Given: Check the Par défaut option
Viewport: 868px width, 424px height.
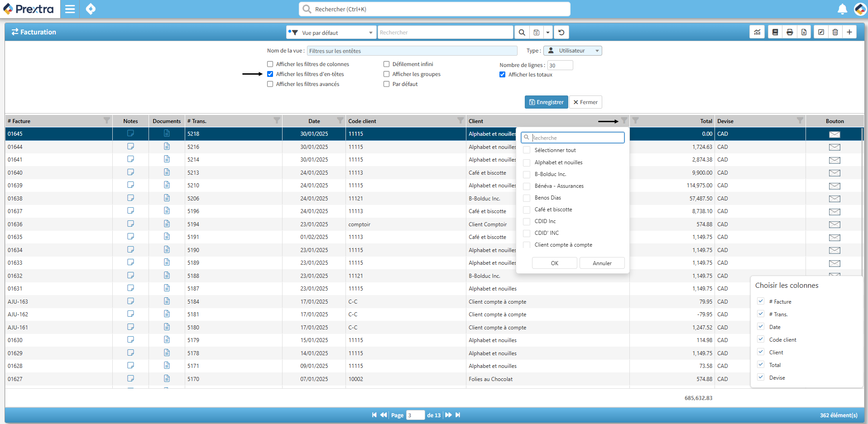Looking at the screenshot, I should tap(387, 84).
